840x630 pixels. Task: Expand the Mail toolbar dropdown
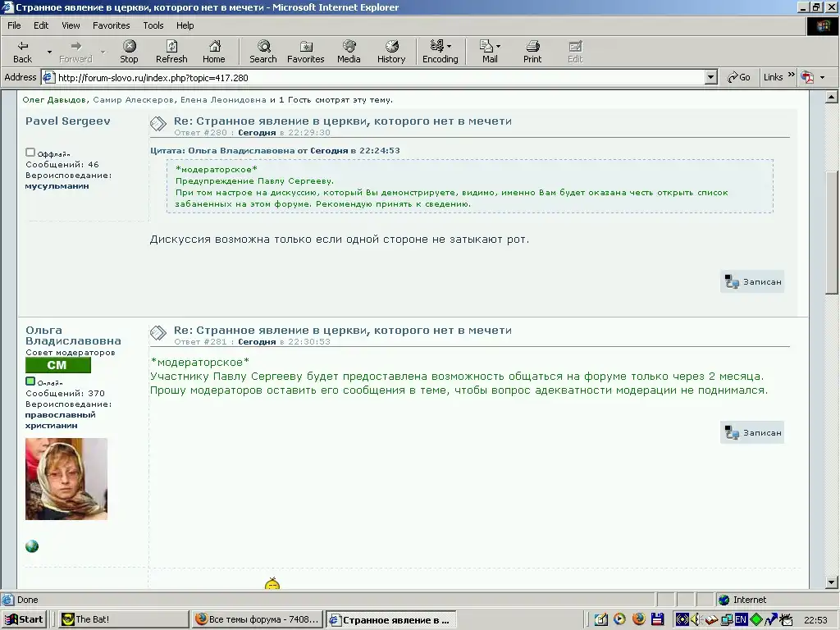498,47
